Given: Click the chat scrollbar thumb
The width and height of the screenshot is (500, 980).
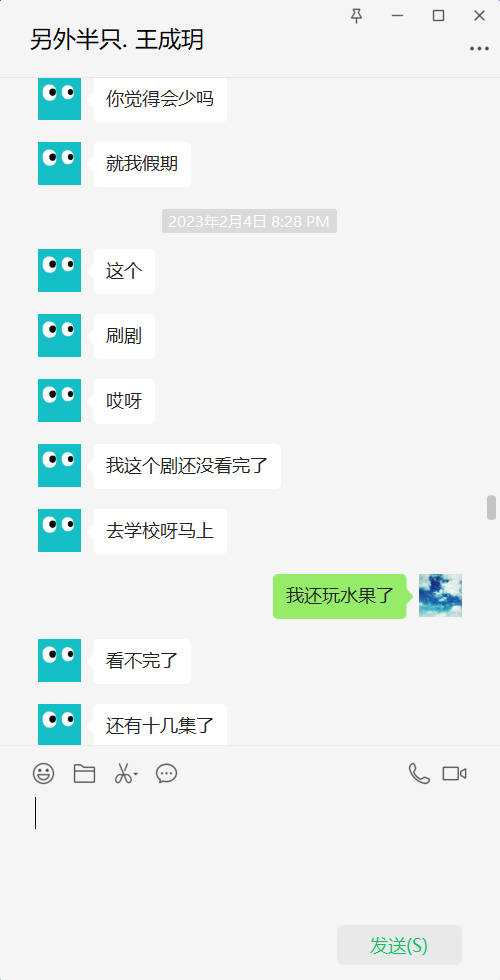Looking at the screenshot, I should (491, 507).
